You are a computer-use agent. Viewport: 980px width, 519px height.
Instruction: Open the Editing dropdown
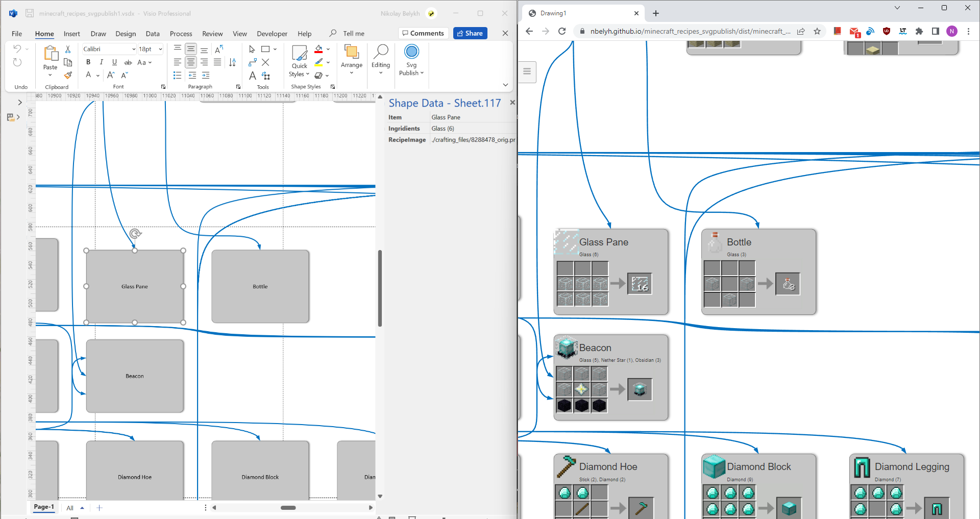381,60
